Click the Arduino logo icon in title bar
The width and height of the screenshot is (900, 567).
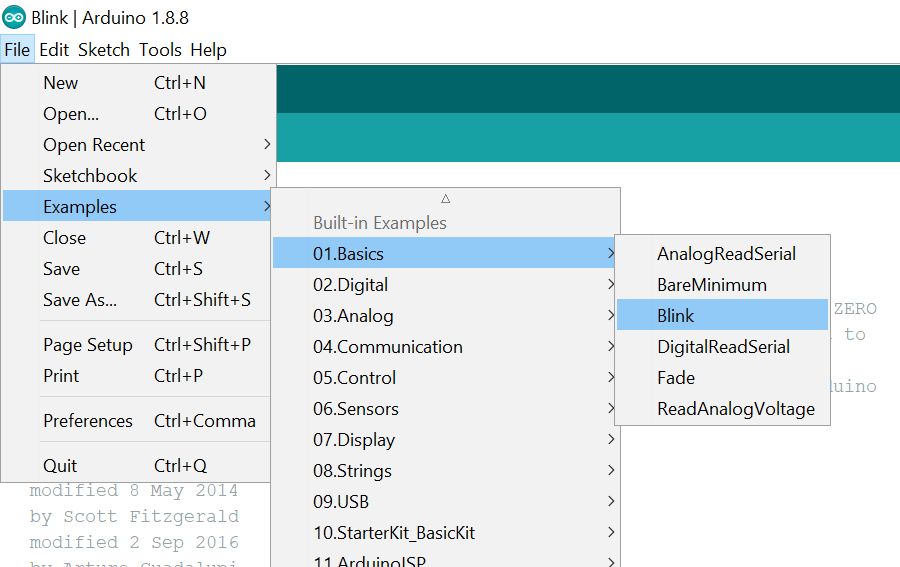coord(14,17)
